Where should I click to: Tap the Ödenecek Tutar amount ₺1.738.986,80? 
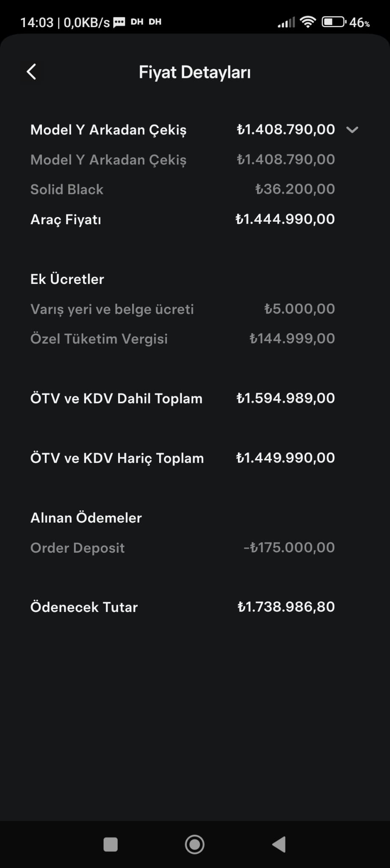pyautogui.click(x=286, y=607)
